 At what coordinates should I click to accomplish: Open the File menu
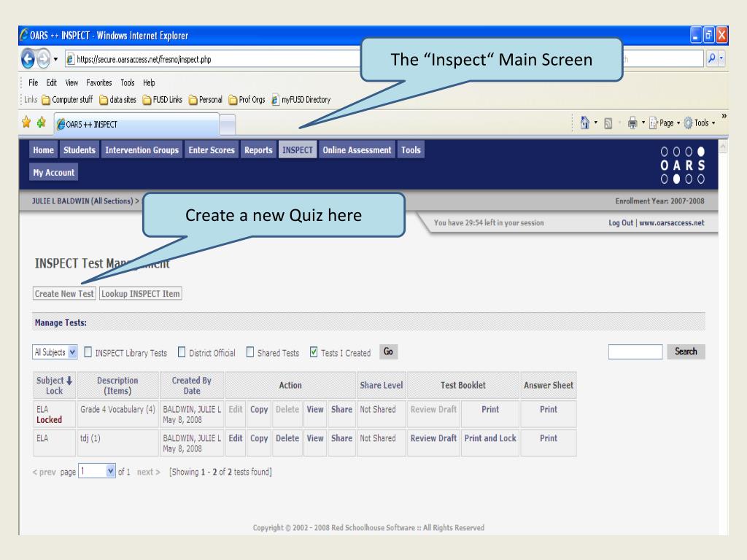[x=33, y=82]
